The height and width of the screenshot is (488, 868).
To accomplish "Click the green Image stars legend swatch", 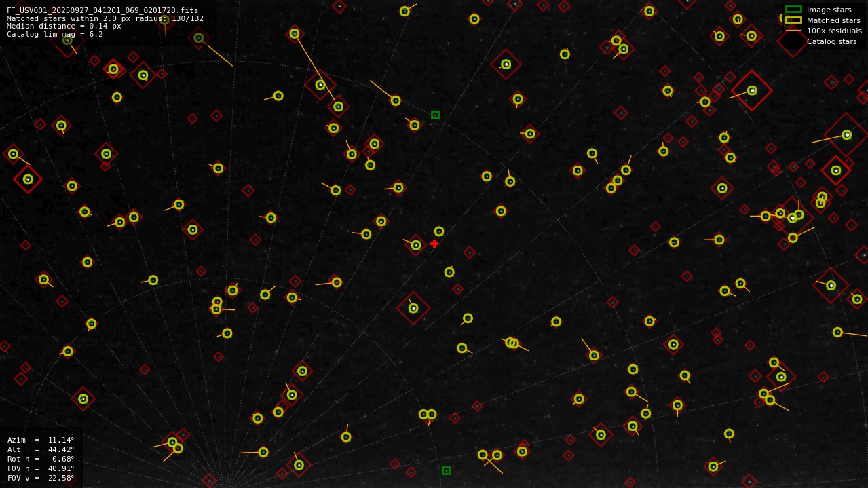I will [793, 10].
